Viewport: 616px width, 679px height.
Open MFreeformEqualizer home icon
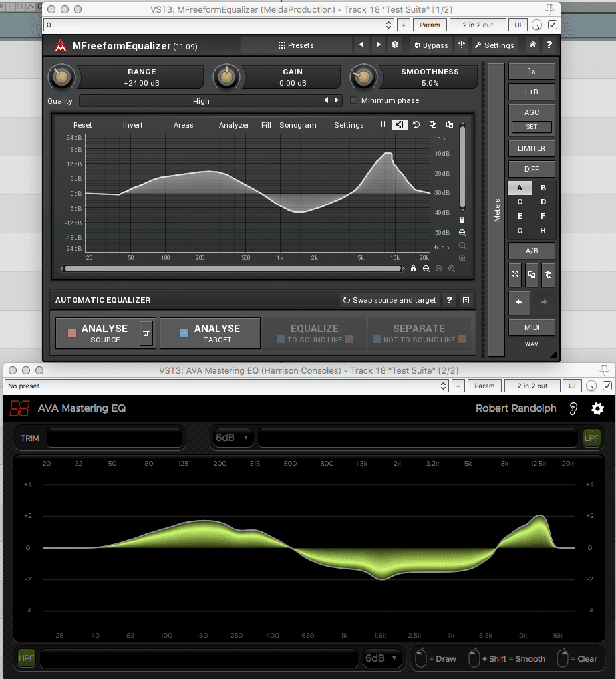pos(532,45)
